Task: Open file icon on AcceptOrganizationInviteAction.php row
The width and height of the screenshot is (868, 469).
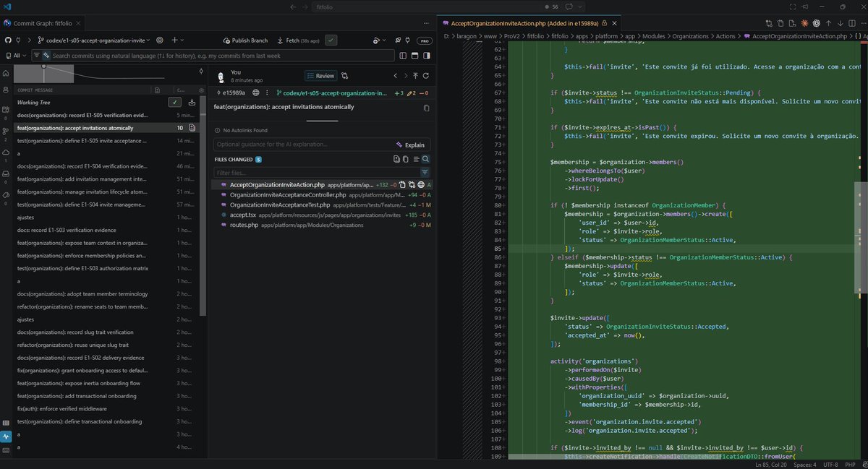Action: [402, 185]
